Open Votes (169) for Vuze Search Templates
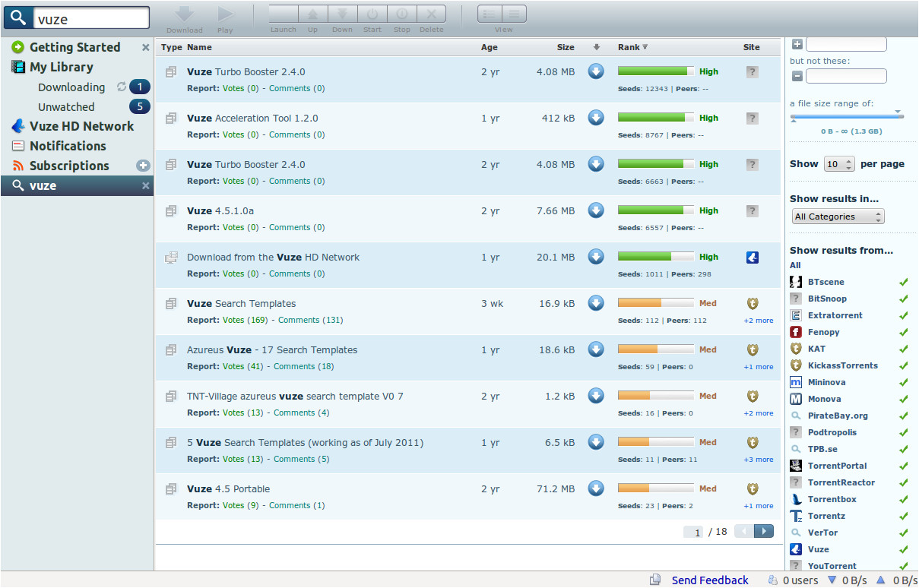 (x=245, y=320)
